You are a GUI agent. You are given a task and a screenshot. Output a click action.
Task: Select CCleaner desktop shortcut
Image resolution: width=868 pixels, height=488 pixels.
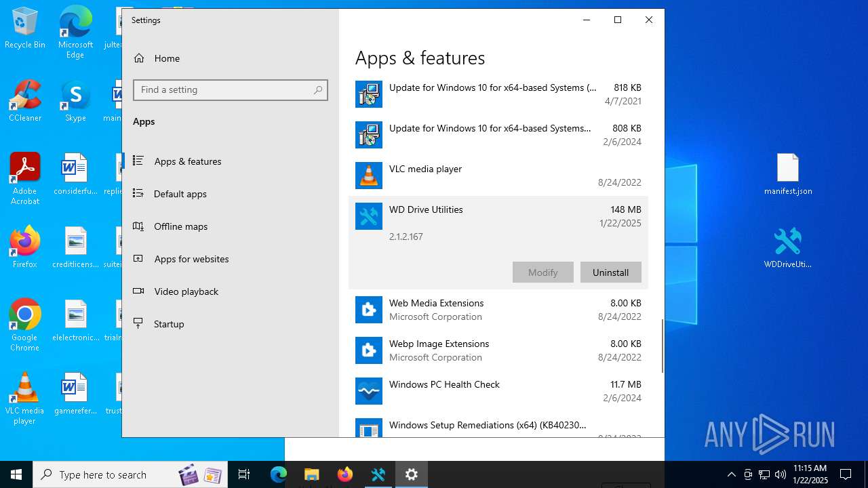coord(25,102)
